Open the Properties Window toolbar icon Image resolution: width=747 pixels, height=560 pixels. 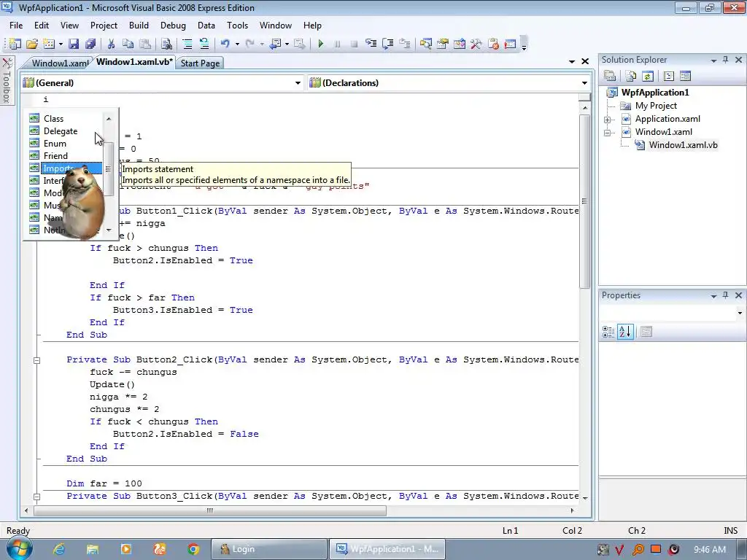[443, 44]
